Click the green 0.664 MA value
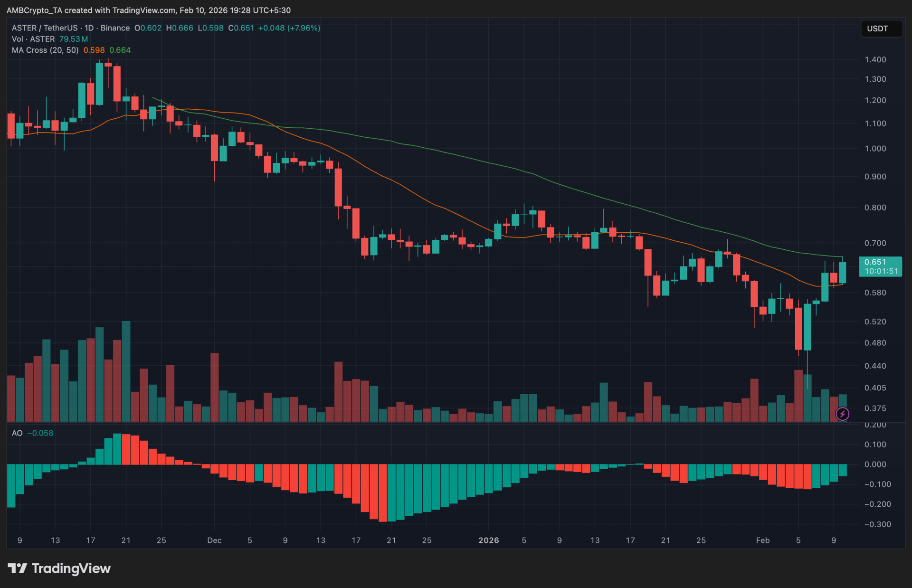Image resolution: width=912 pixels, height=588 pixels. 120,50
